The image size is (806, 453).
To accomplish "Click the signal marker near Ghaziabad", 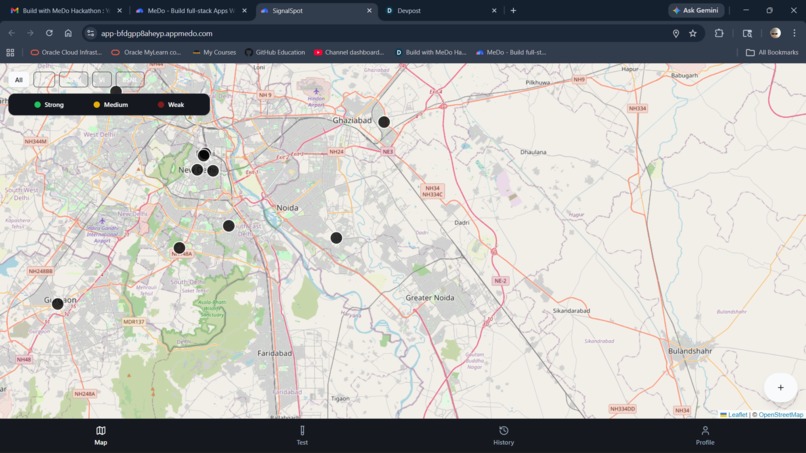I will click(x=384, y=122).
